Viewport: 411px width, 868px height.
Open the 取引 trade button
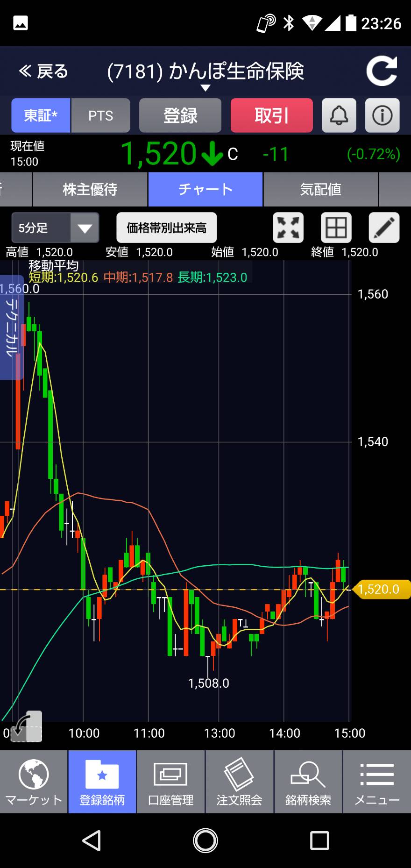272,115
